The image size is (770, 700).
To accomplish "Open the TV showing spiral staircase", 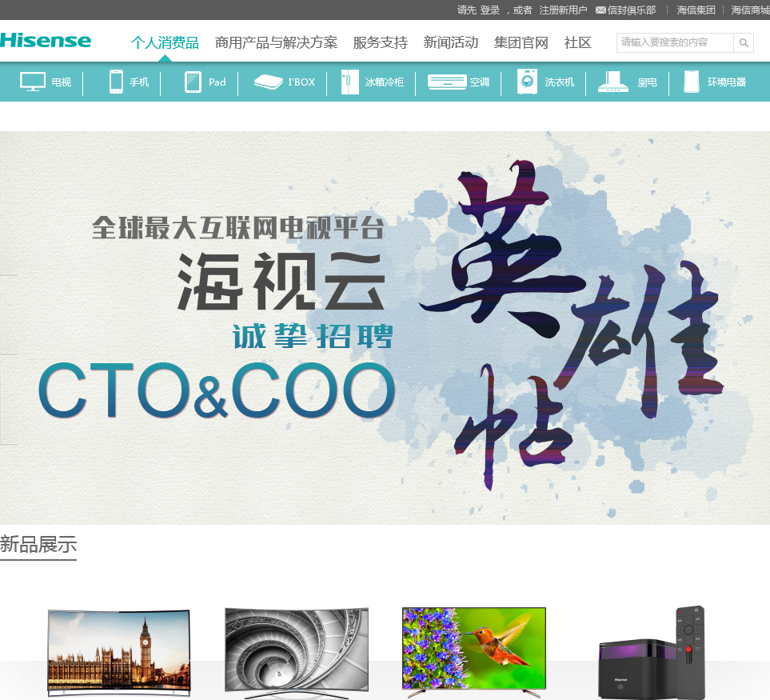I will point(297,652).
